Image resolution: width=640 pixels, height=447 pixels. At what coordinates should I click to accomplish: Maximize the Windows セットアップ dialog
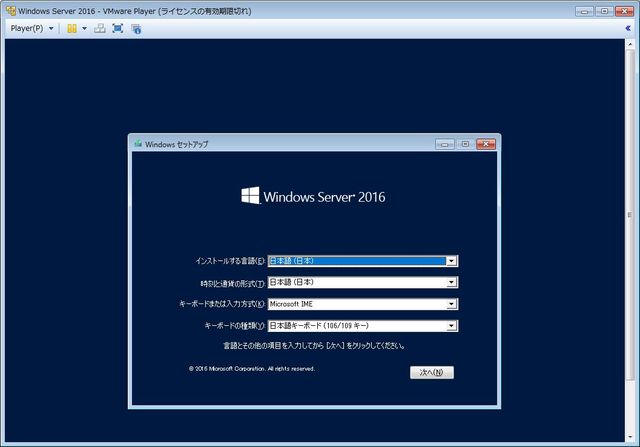(x=465, y=144)
